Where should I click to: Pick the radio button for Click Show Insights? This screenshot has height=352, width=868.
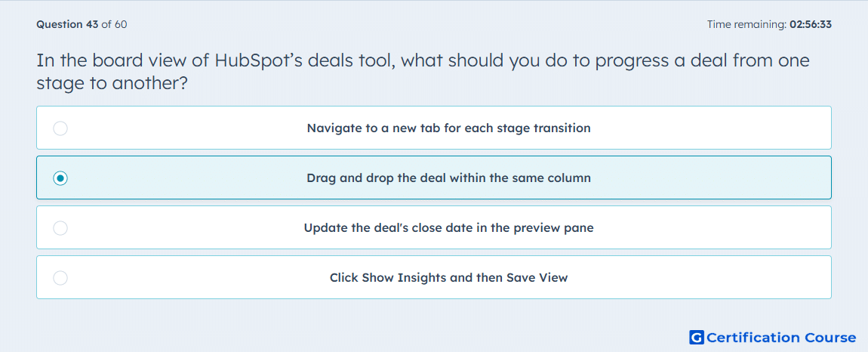coord(60,278)
